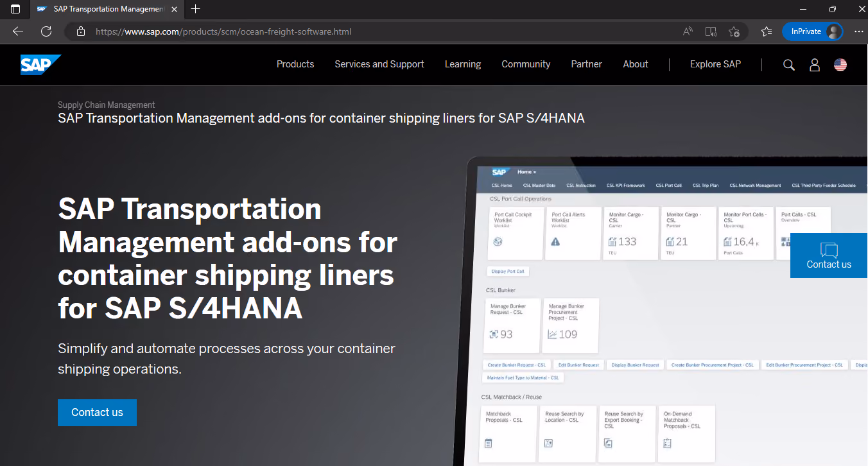
Task: Click Create Bunker Procurement Project - CSL link
Action: point(713,365)
